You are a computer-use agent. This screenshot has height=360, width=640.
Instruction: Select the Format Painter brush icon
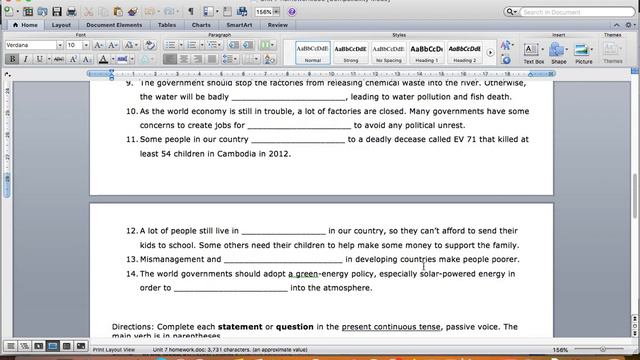(x=133, y=11)
